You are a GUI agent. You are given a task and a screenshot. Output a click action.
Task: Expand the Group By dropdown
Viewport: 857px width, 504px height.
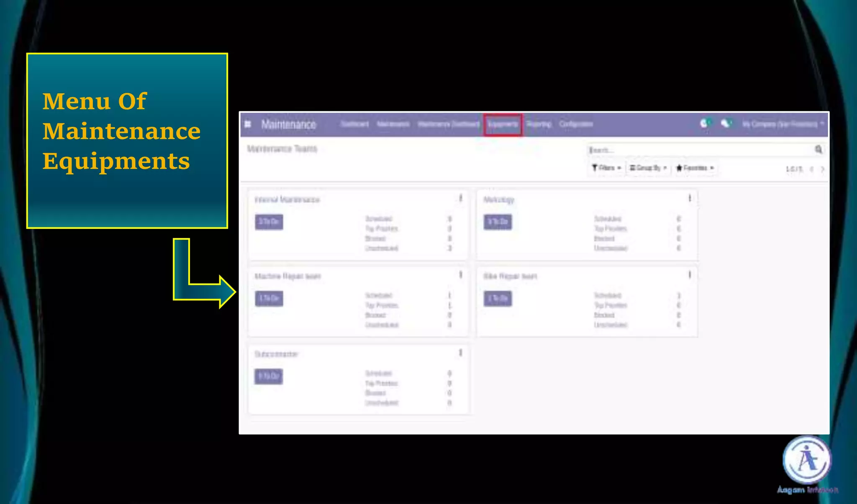pyautogui.click(x=648, y=168)
